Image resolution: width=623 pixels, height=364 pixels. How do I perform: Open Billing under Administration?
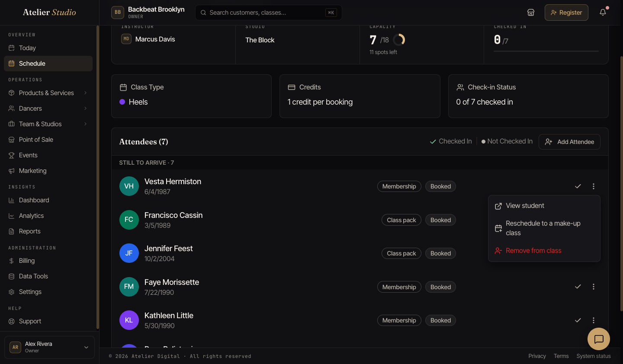[x=48, y=261]
